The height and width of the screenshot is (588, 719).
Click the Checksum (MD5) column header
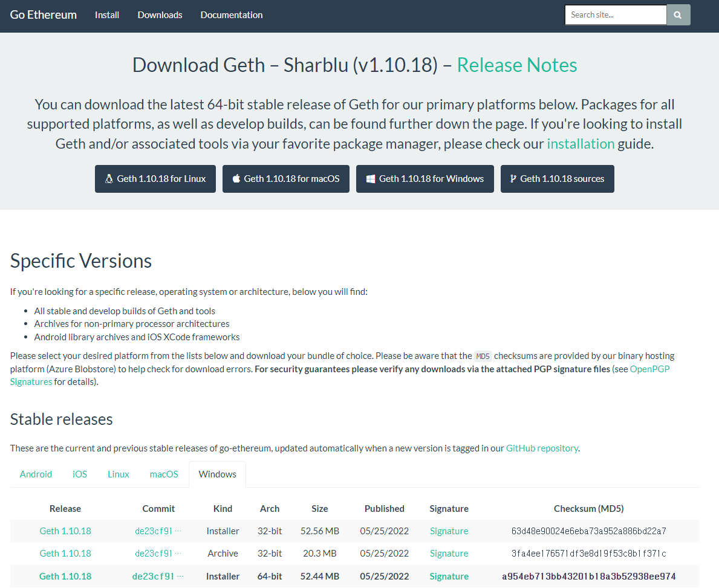[589, 509]
